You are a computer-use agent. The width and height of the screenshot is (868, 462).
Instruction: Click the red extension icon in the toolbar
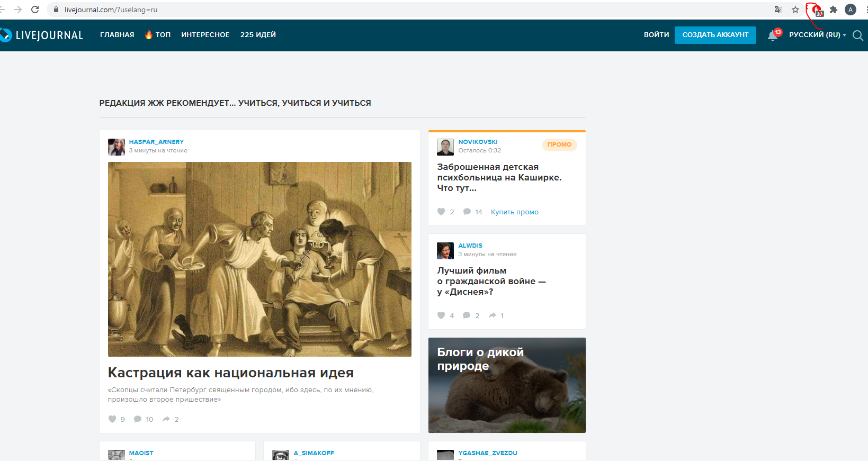pyautogui.click(x=817, y=10)
